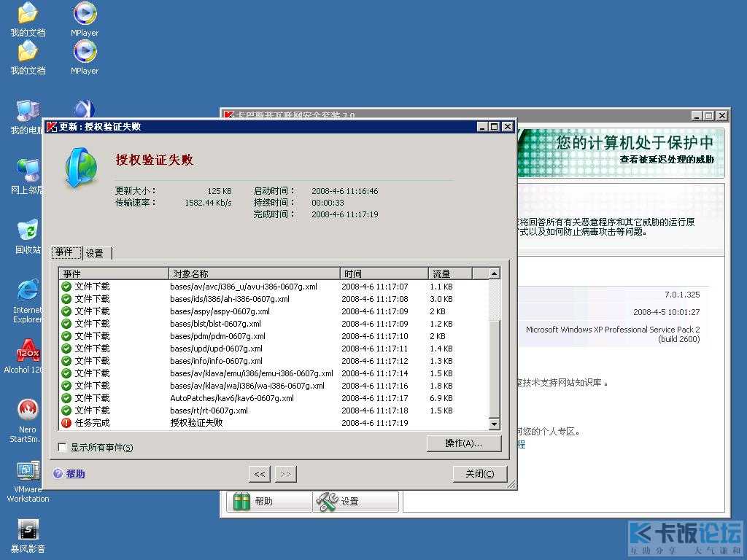The image size is (747, 560).
Task: Select the 暴风影音 desktop icon
Action: [x=28, y=536]
